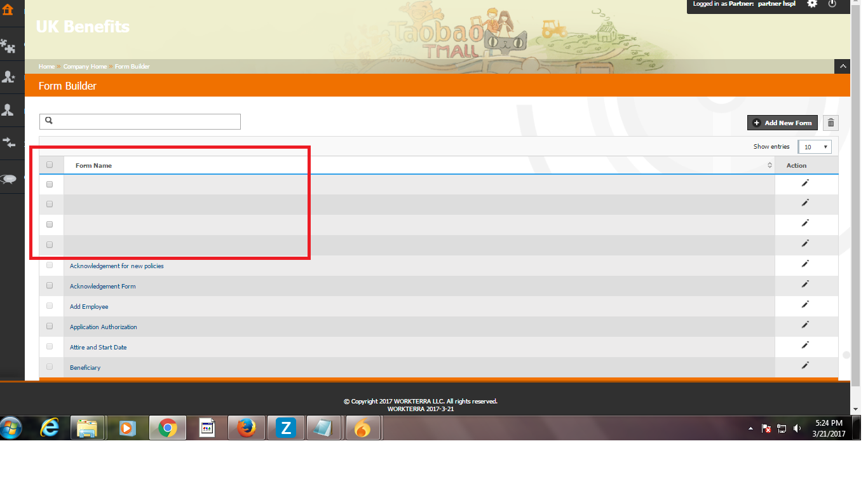
Task: Click the trash delete icon near Add New Form
Action: 831,122
